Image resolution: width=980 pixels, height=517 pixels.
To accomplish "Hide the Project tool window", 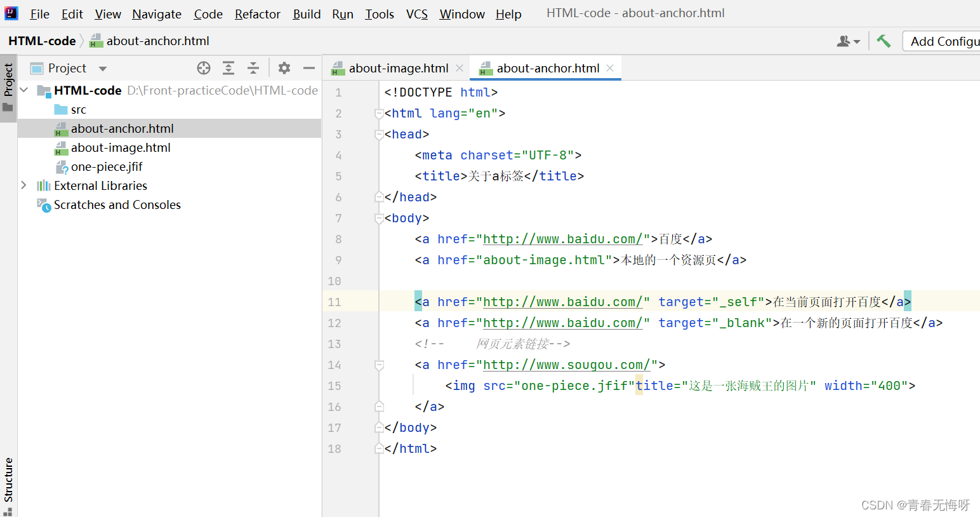I will 309,68.
